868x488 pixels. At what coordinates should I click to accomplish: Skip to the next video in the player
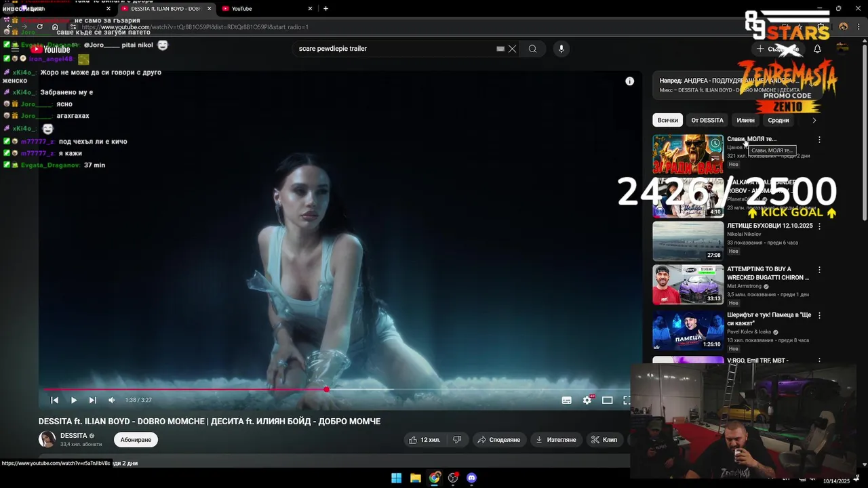tap(93, 401)
